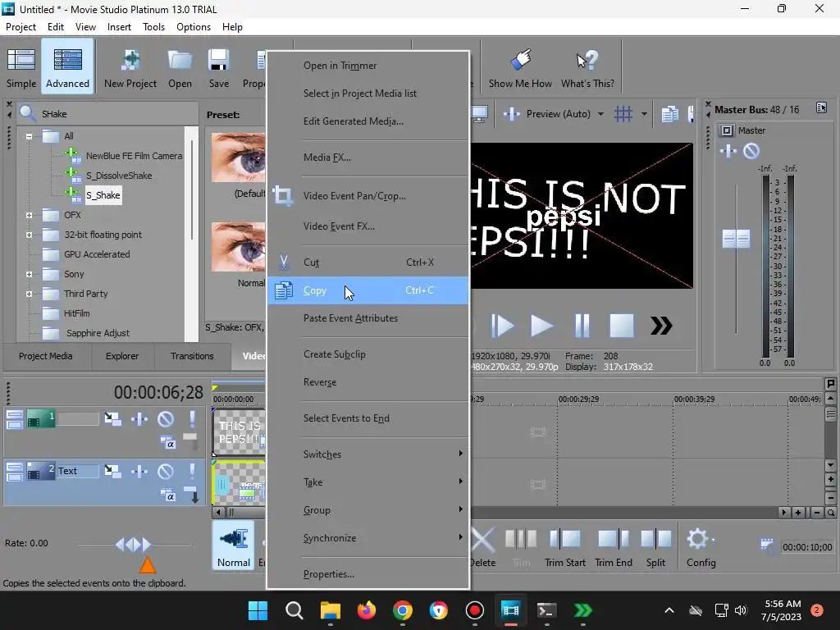Select the S_Shake default preset thumbnail
This screenshot has height=630, width=840.
(239, 158)
